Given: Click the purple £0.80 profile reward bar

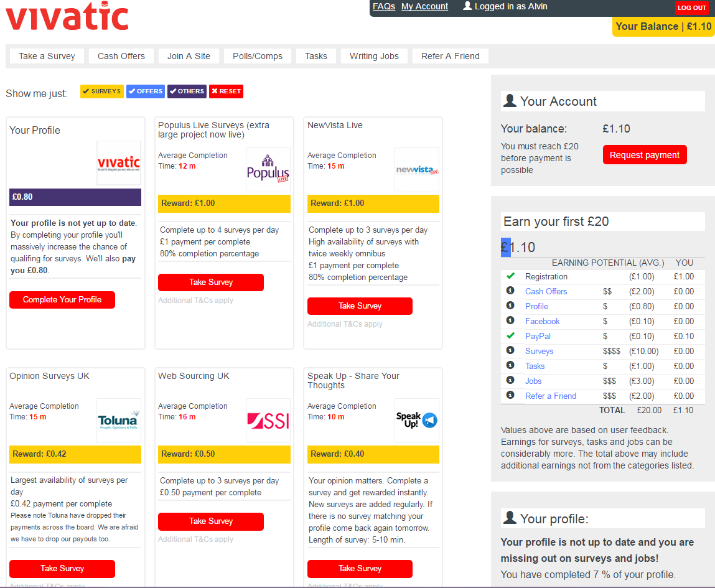Looking at the screenshot, I should pos(75,197).
